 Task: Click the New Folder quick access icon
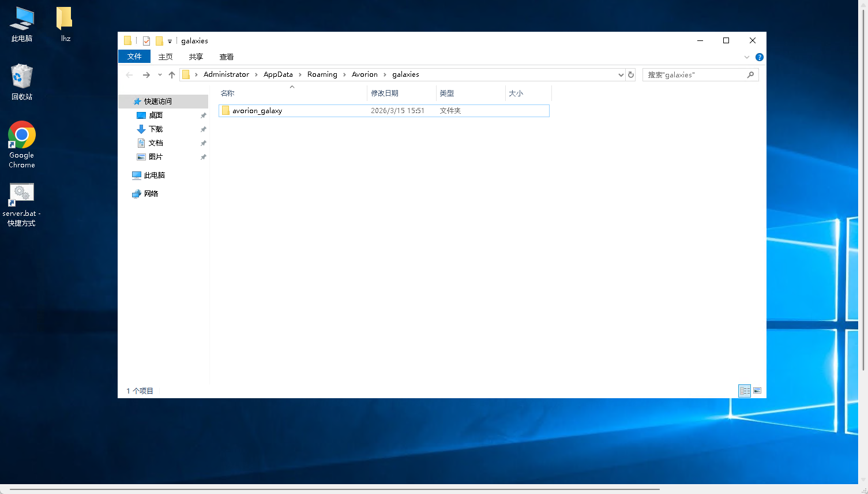click(x=159, y=41)
